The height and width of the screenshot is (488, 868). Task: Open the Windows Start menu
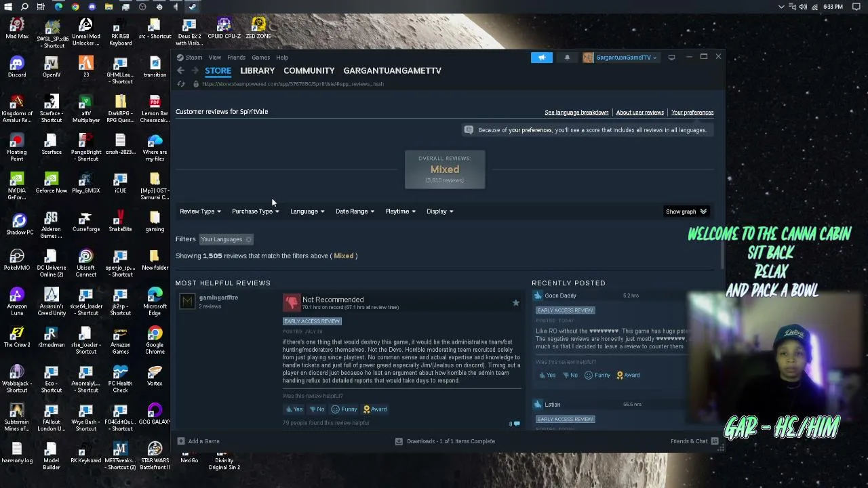7,7
